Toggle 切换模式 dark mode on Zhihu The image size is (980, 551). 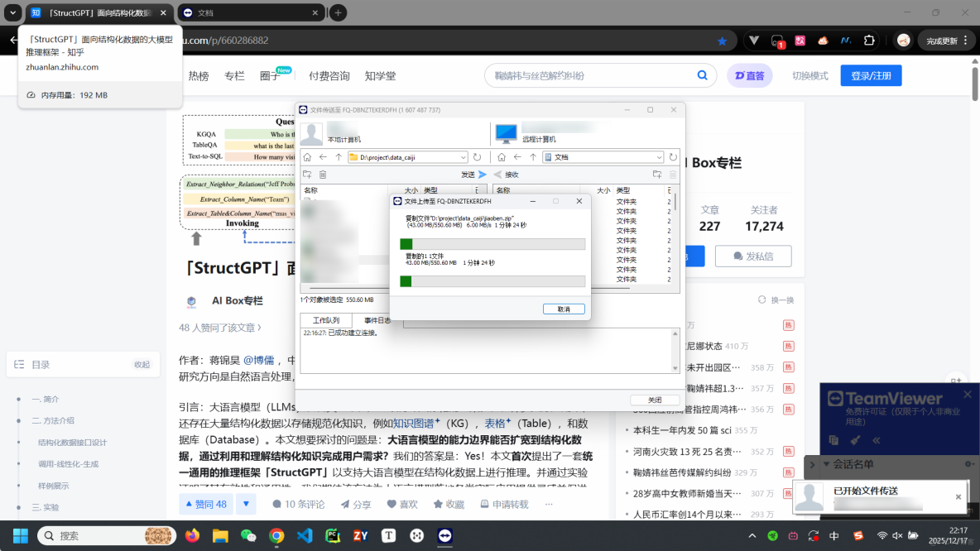(x=809, y=74)
